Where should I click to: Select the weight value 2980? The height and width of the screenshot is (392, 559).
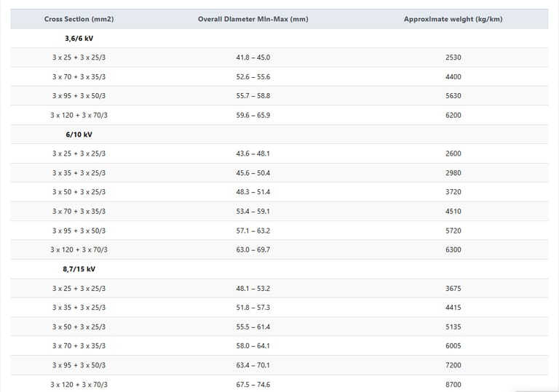pos(453,173)
